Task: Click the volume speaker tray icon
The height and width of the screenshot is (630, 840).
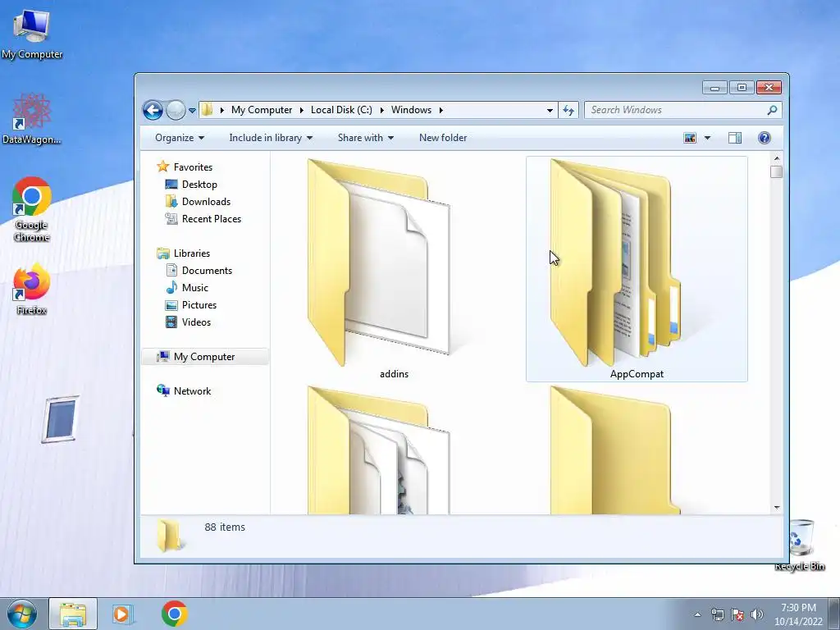Action: click(757, 614)
